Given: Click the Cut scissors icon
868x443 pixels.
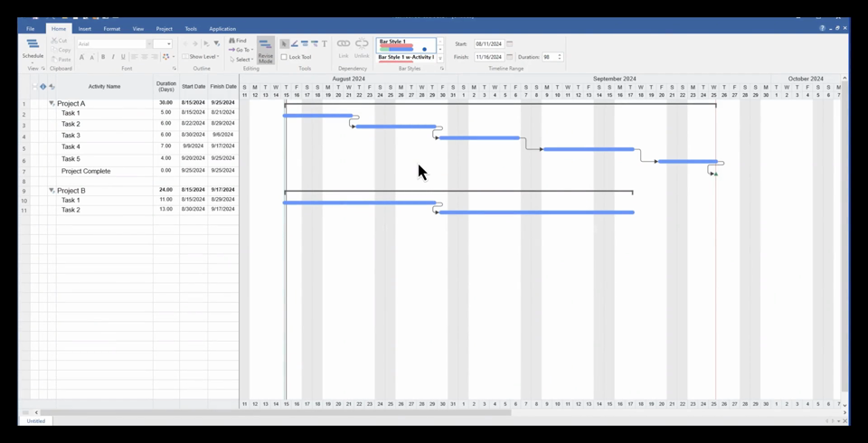Looking at the screenshot, I should [54, 41].
